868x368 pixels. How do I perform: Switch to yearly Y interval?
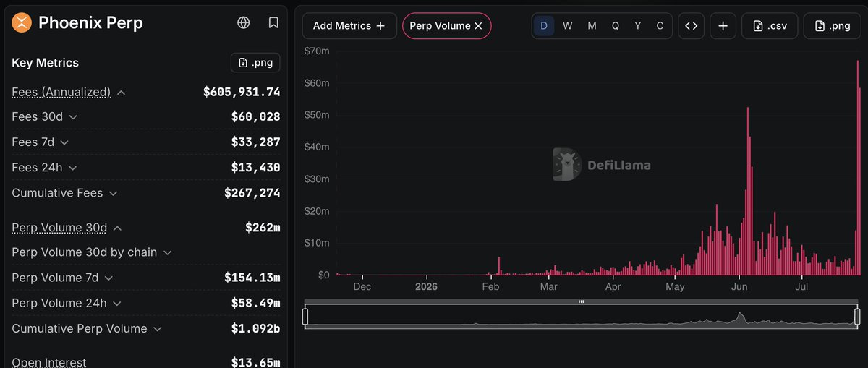point(637,26)
